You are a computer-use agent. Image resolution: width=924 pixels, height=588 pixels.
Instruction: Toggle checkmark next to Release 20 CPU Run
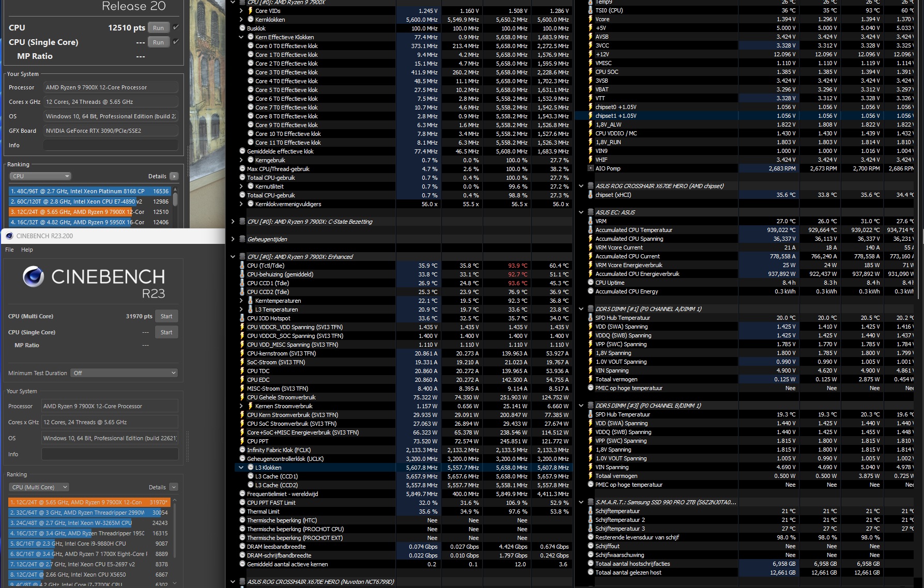(176, 27)
